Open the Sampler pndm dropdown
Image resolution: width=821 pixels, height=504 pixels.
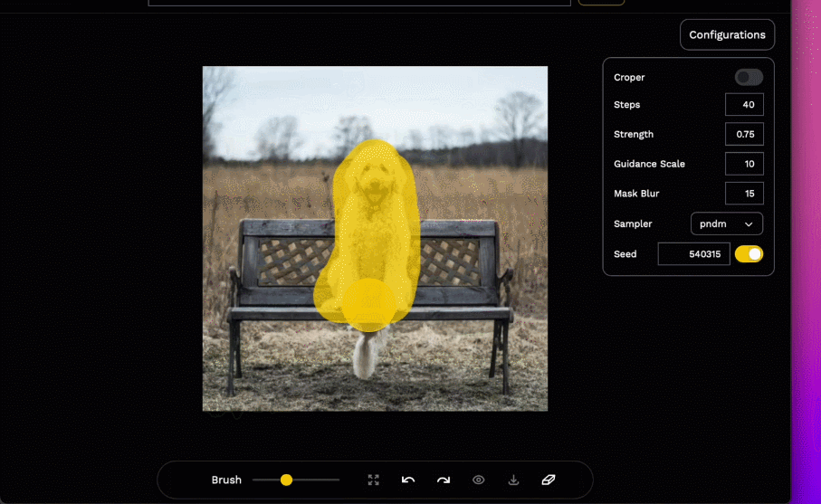point(727,224)
